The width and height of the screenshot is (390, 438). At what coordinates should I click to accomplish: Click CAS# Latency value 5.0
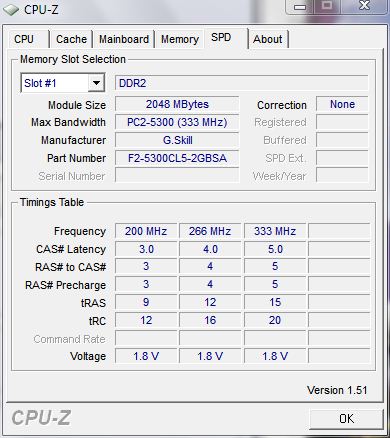(x=275, y=249)
